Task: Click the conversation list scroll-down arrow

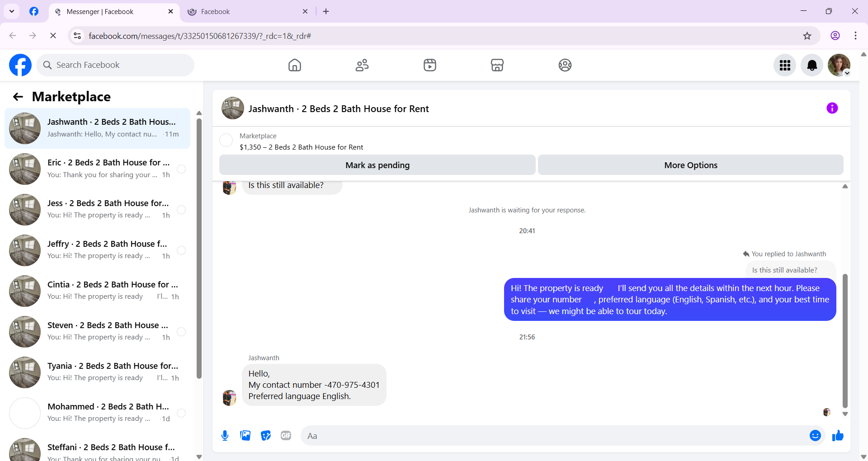Action: [x=199, y=456]
